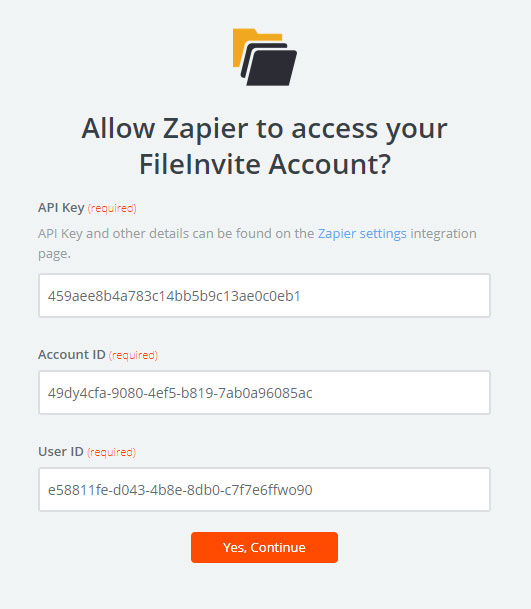The width and height of the screenshot is (531, 609).
Task: Click the API Key helper description text
Action: 257,244
